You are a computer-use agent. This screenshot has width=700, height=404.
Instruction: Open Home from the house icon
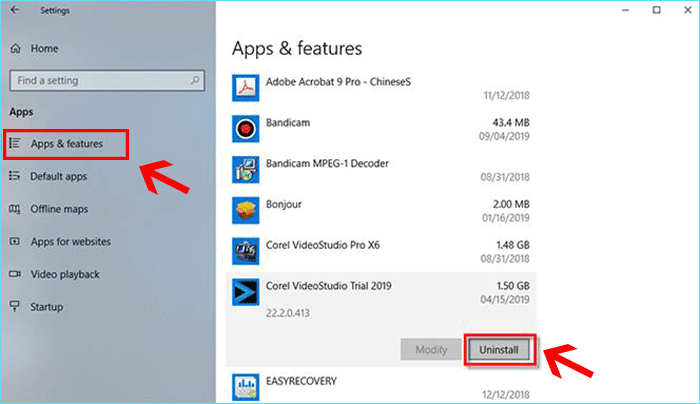coord(16,48)
